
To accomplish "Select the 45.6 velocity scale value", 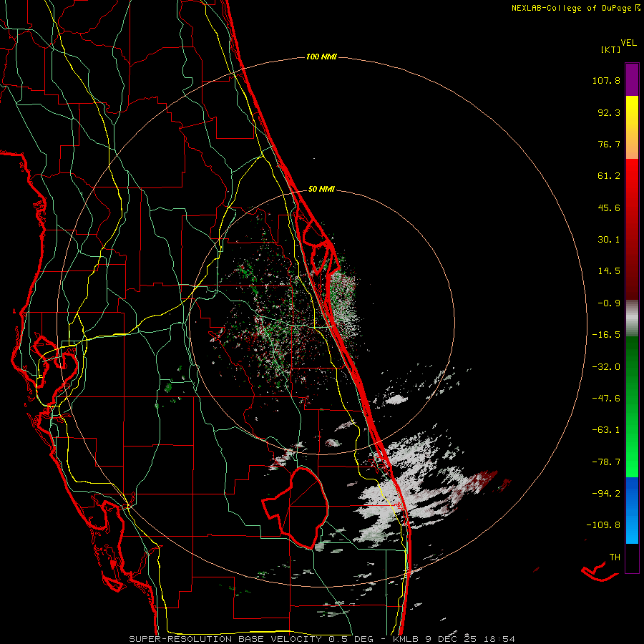I will coord(609,208).
